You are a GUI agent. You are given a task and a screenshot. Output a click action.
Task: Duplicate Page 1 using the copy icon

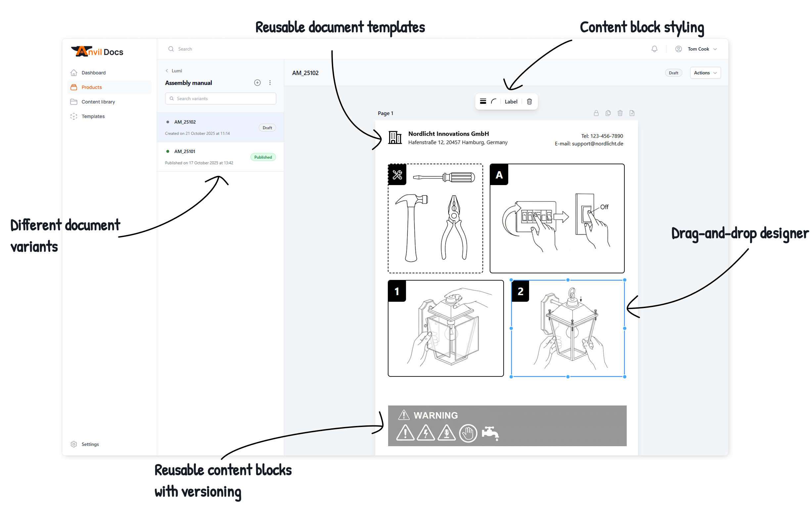tap(608, 113)
